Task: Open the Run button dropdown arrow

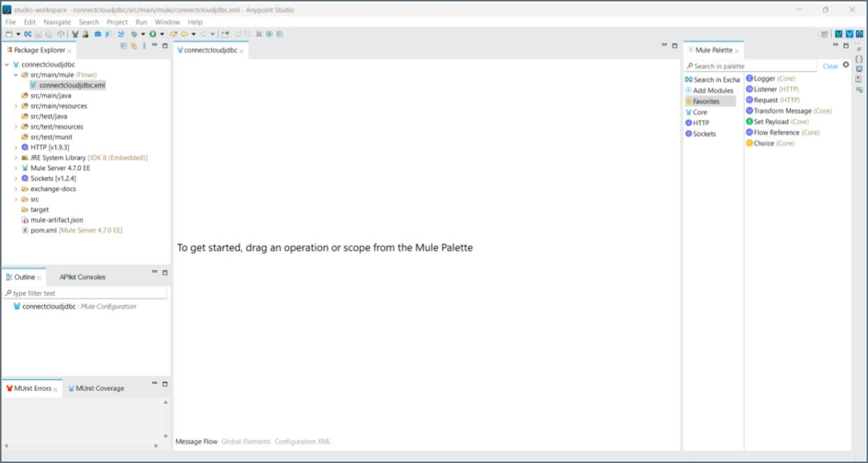Action: point(162,34)
